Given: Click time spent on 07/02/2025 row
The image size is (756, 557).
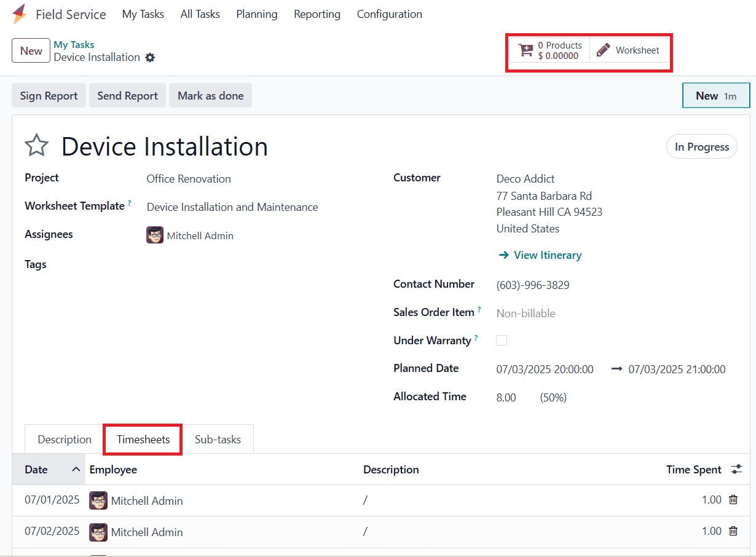Looking at the screenshot, I should click(712, 531).
